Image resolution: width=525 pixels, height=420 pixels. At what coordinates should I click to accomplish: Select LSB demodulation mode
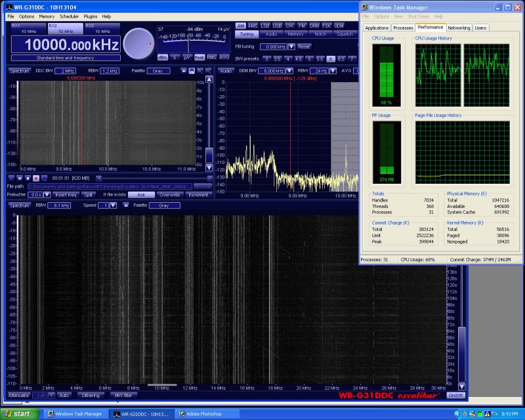point(265,26)
